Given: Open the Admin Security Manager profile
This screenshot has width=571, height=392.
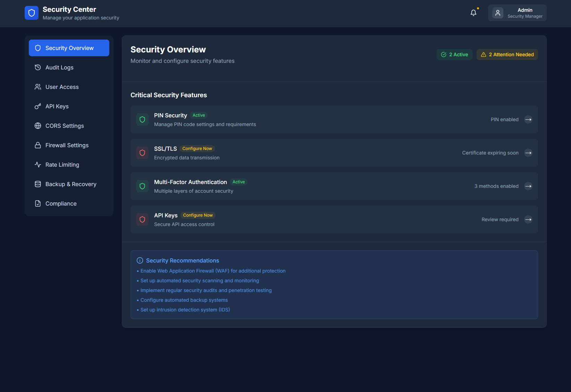Looking at the screenshot, I should (x=517, y=12).
